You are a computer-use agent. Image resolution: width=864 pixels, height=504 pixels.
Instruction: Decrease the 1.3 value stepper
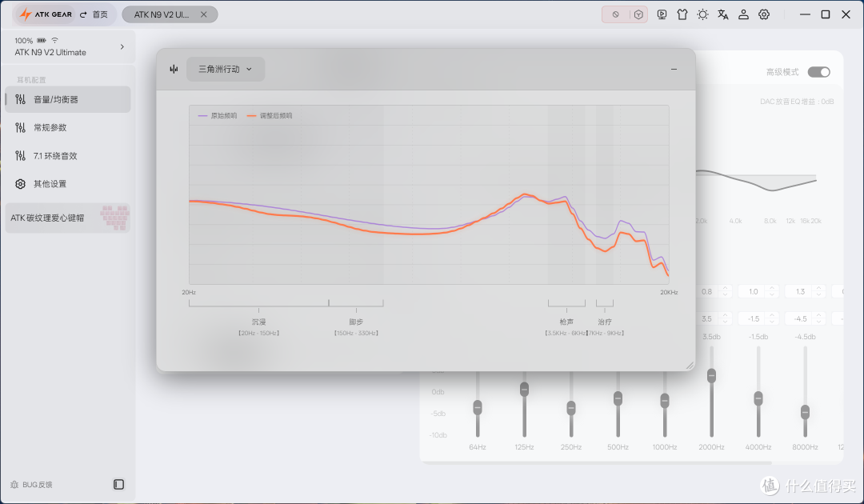point(819,294)
